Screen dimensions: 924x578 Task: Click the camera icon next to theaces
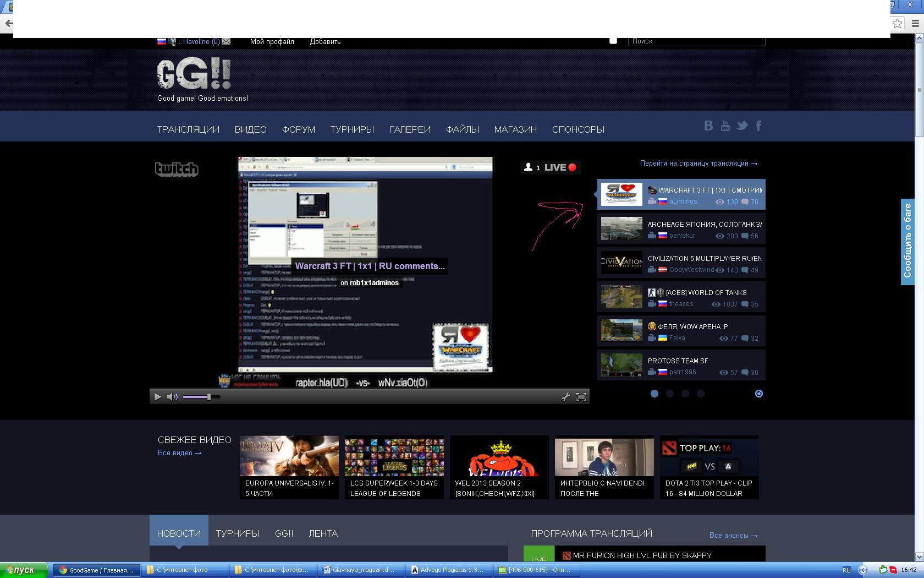coord(652,304)
